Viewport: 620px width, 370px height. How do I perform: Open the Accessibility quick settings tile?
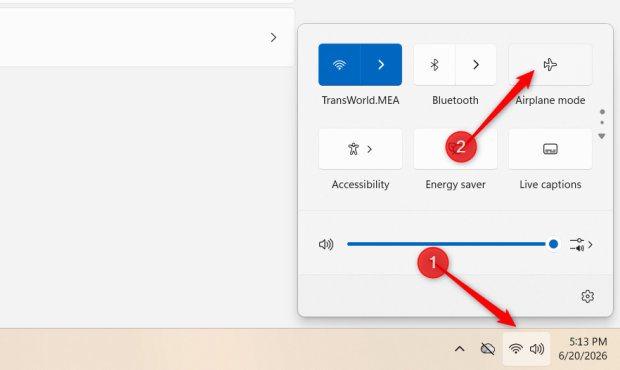360,149
